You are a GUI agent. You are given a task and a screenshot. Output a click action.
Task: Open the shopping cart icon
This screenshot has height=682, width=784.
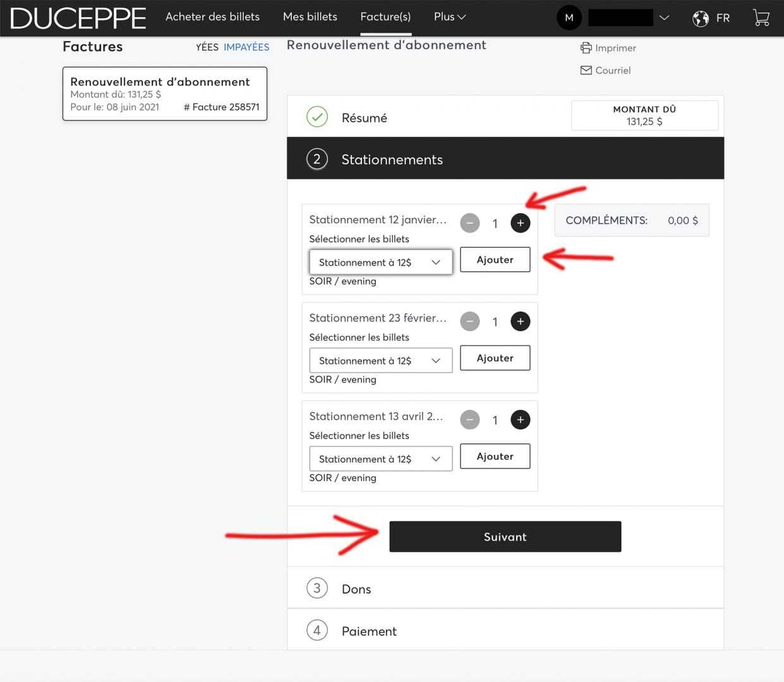click(761, 18)
